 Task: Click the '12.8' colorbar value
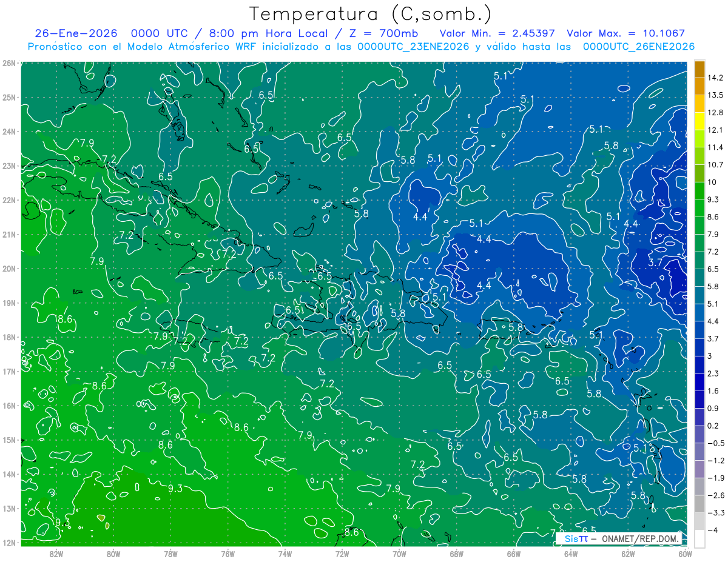point(715,113)
